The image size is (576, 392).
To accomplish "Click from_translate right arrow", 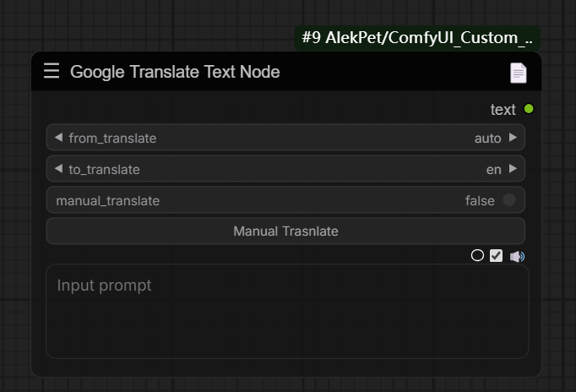I will (513, 138).
